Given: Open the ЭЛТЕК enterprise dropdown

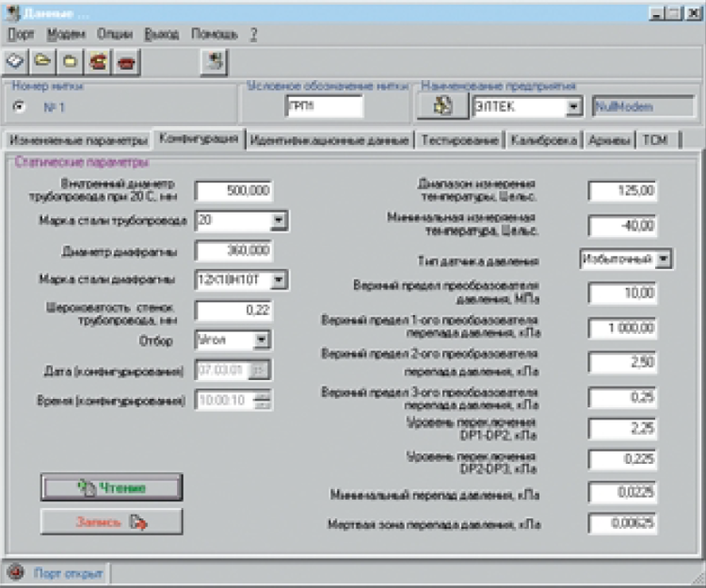Looking at the screenshot, I should 572,107.
